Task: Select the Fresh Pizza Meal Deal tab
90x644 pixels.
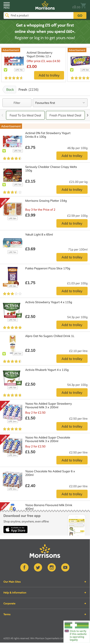Action: [x=65, y=115]
